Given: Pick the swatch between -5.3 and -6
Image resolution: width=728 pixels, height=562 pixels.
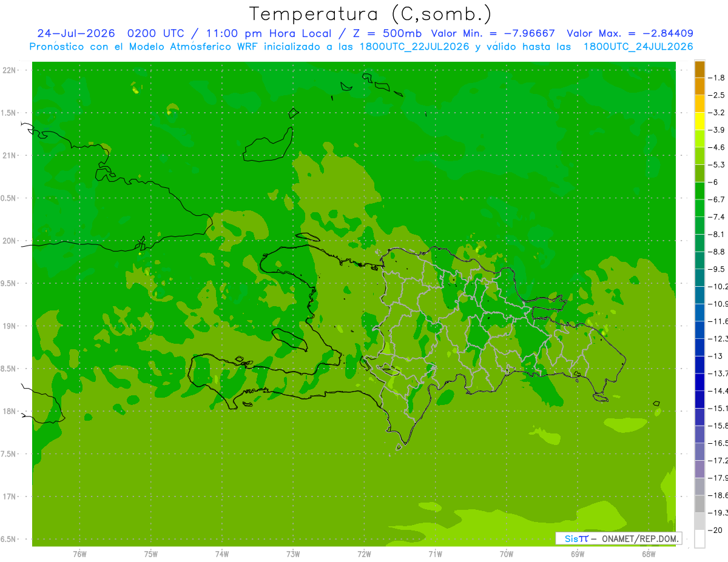Looking at the screenshot, I should click(699, 173).
